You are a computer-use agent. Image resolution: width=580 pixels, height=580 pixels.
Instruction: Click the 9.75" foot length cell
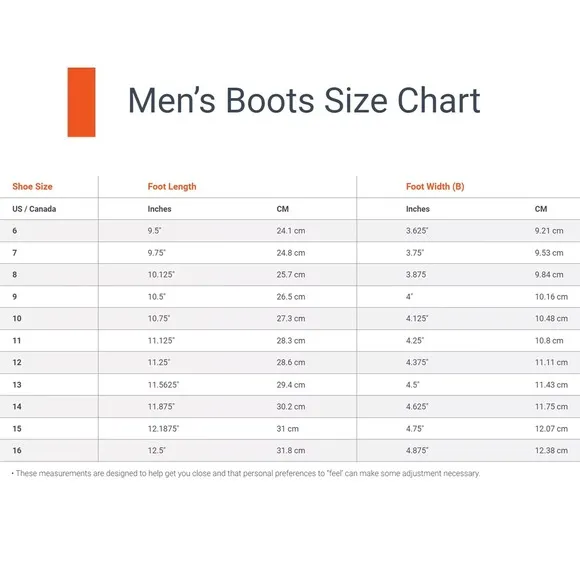(x=157, y=253)
